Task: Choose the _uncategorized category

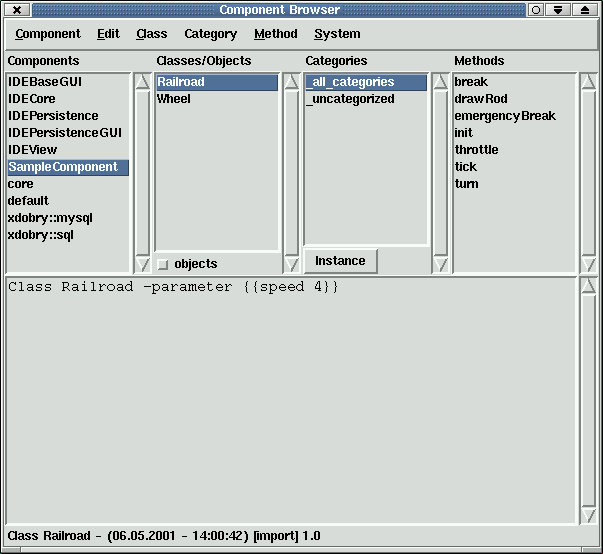Action: 351,99
